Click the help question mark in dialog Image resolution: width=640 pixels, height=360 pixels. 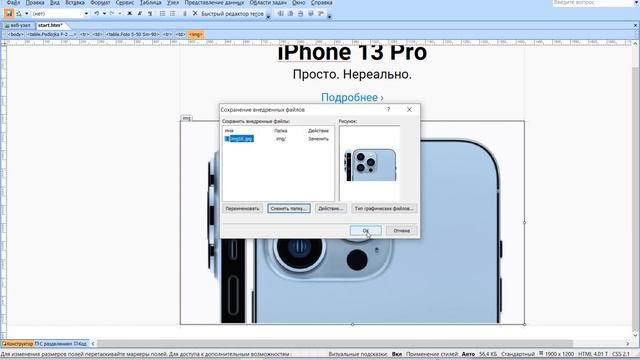pos(389,109)
